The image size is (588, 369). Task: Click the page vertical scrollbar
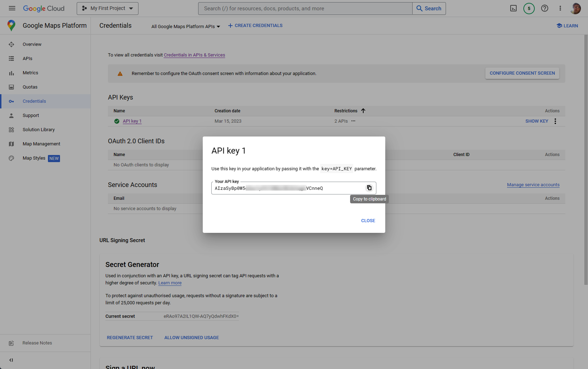click(x=586, y=160)
